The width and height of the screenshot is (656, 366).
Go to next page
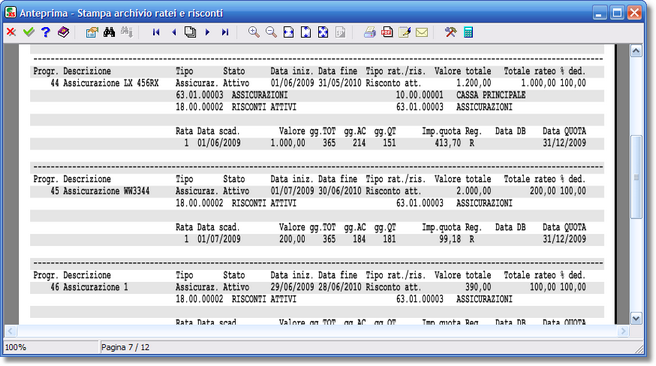pos(207,32)
